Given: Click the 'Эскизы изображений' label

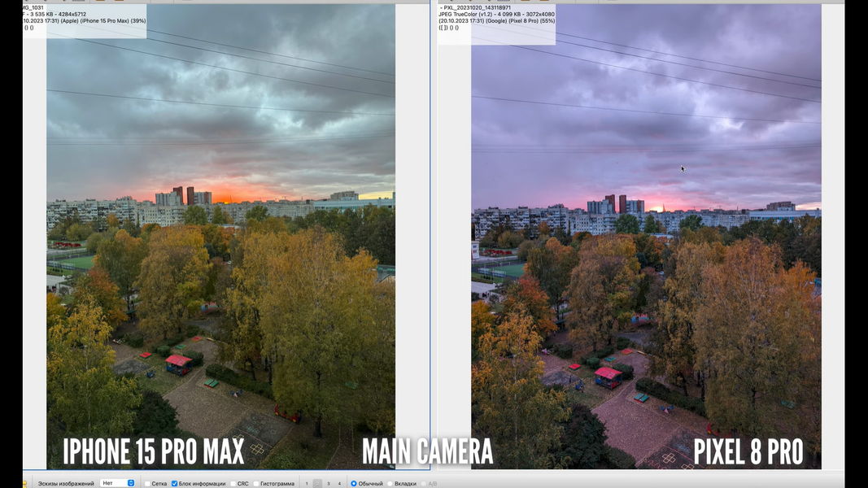Looking at the screenshot, I should coord(66,484).
